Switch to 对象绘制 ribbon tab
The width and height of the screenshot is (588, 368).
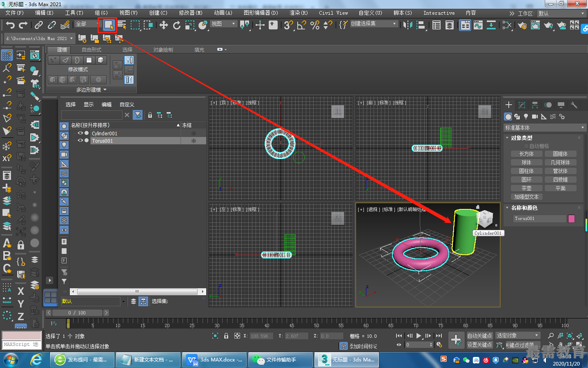(163, 49)
